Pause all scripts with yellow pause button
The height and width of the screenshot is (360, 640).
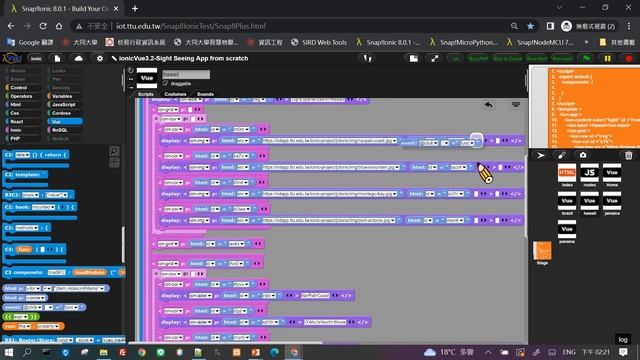[608, 58]
